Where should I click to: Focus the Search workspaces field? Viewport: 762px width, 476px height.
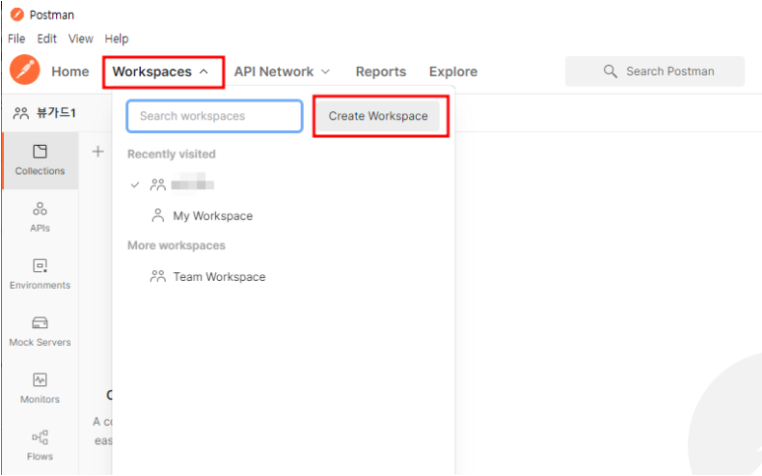pyautogui.click(x=214, y=116)
